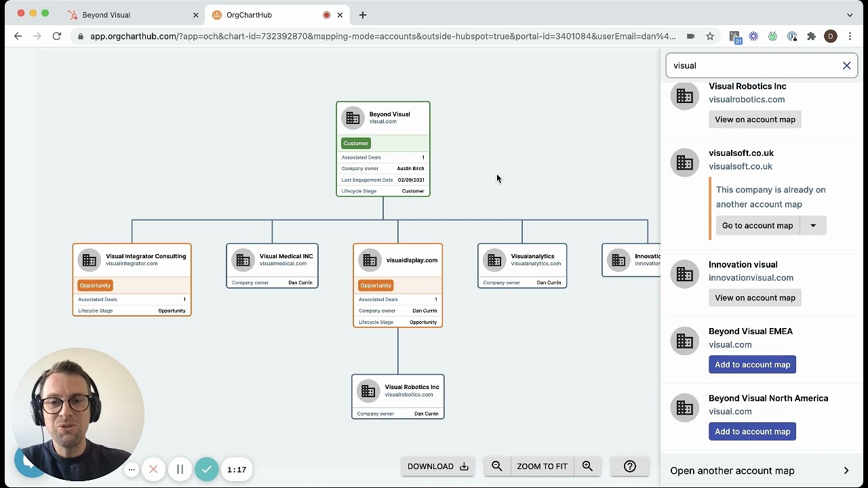Click Visual Robotics Inc building icon in chart
The width and height of the screenshot is (868, 488).
(368, 390)
